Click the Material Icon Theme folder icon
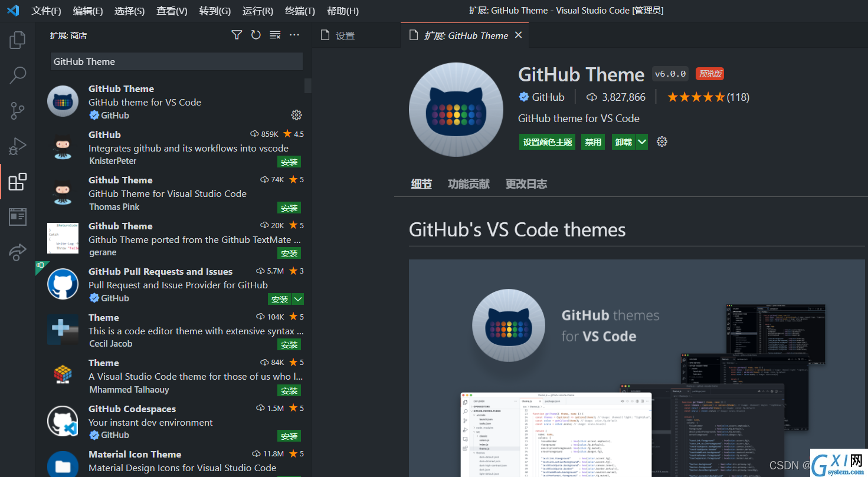This screenshot has width=868, height=477. 63,464
